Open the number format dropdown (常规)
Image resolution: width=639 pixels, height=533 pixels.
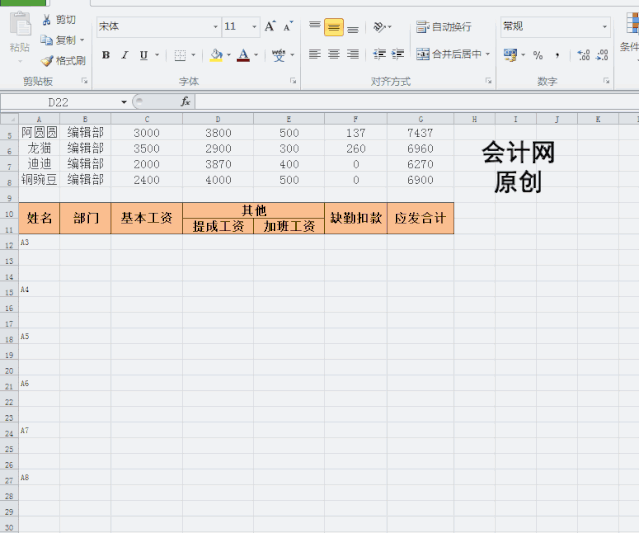point(605,27)
